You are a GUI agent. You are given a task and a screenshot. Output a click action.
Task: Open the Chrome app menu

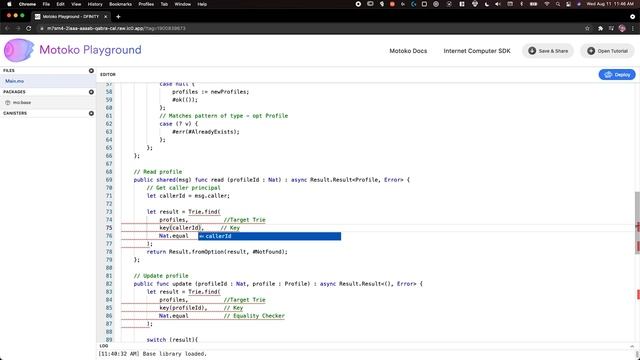pyautogui.click(x=27, y=4)
